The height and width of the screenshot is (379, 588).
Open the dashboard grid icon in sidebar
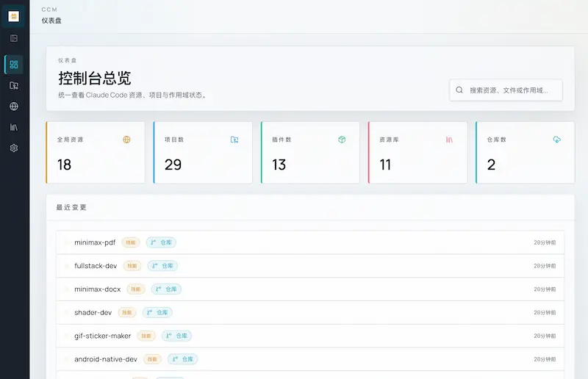click(14, 65)
